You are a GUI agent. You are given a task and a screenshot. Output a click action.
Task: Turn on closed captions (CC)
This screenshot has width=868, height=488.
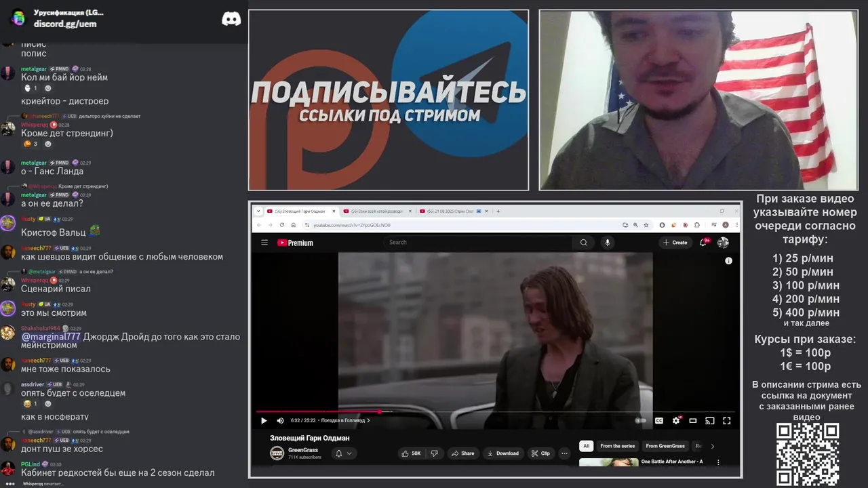point(658,420)
